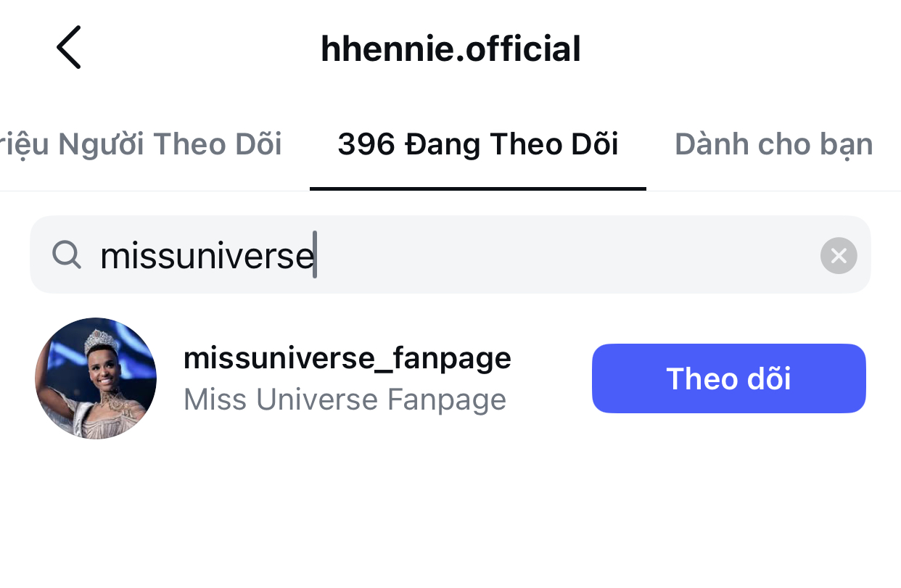
Task: Tap the magnifying glass search icon
Action: pyautogui.click(x=67, y=254)
